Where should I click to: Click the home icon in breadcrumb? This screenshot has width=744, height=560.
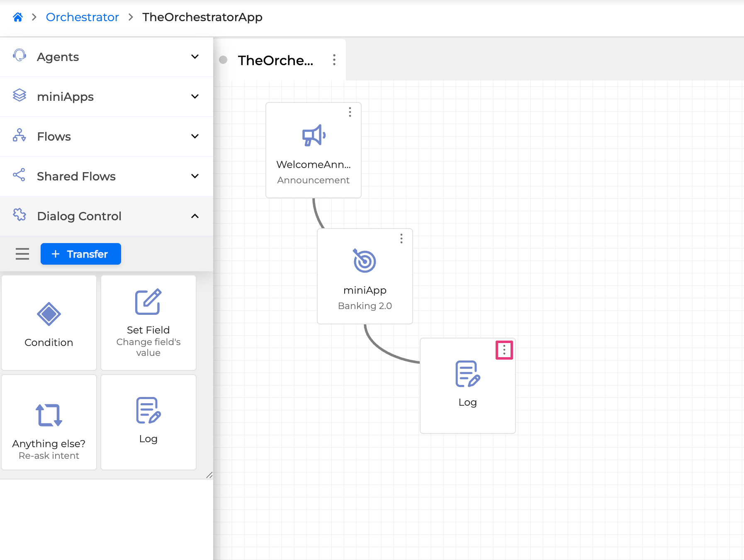point(17,17)
